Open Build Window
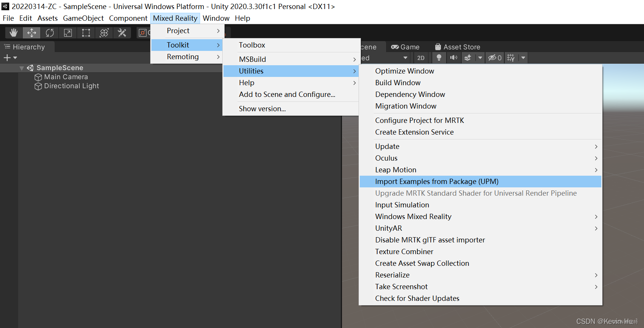The image size is (644, 328). click(x=481, y=83)
